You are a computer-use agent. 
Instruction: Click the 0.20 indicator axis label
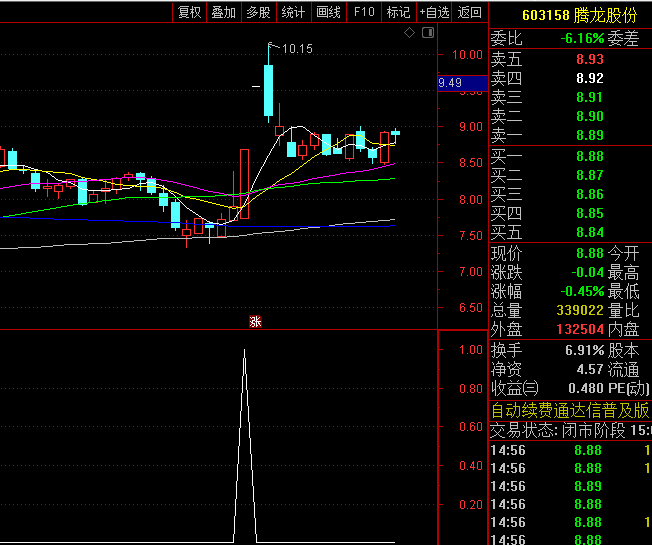pos(471,505)
